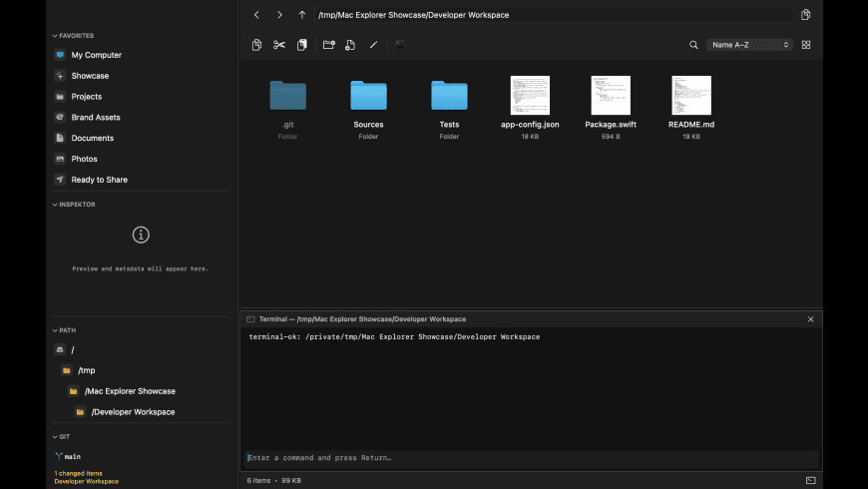This screenshot has height=489, width=868.
Task: Click the Rename pencil icon
Action: [374, 45]
